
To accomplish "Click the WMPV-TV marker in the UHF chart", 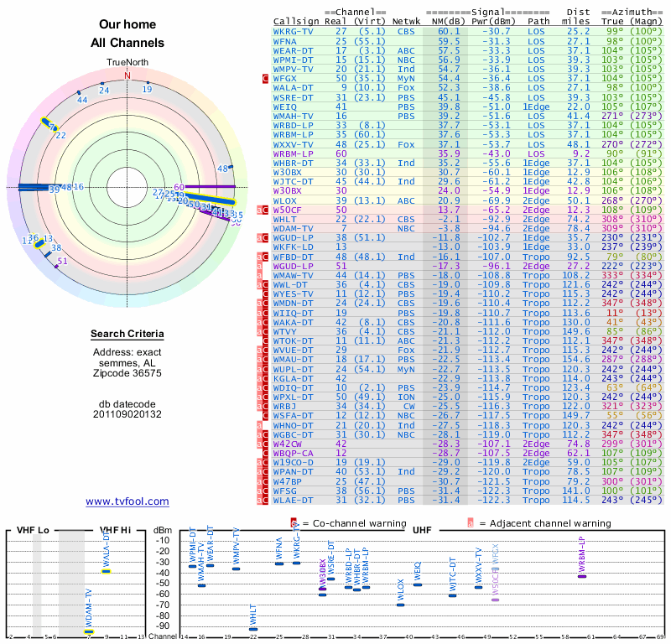I will pyautogui.click(x=236, y=569).
